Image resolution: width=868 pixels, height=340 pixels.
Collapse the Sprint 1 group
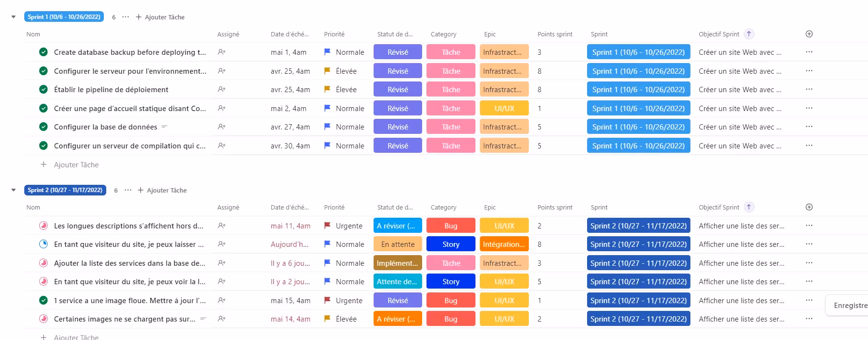pos(14,17)
